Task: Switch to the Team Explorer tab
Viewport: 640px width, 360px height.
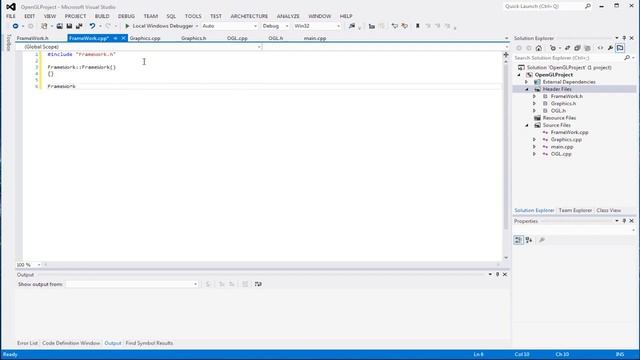Action: pos(575,211)
